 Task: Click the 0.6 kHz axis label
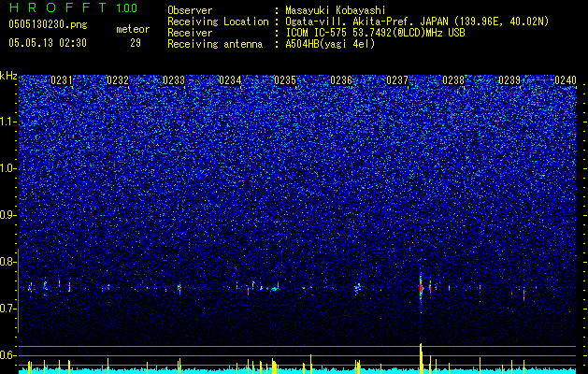[x=8, y=355]
